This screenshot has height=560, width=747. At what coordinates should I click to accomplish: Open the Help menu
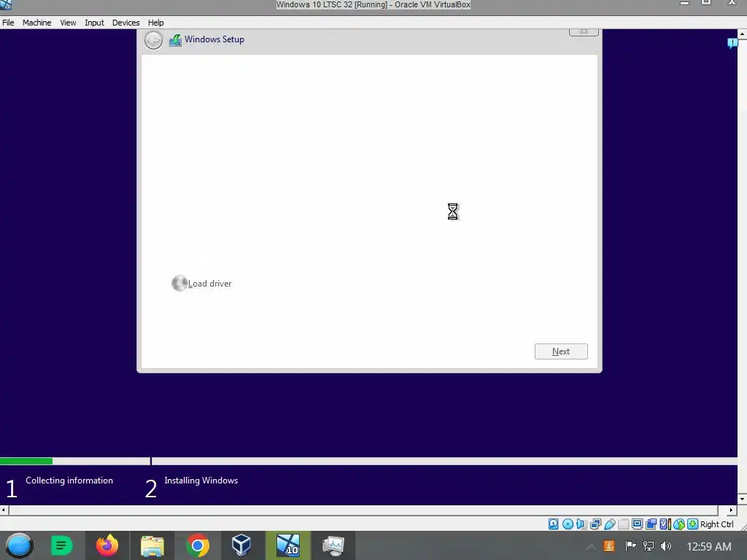[155, 23]
